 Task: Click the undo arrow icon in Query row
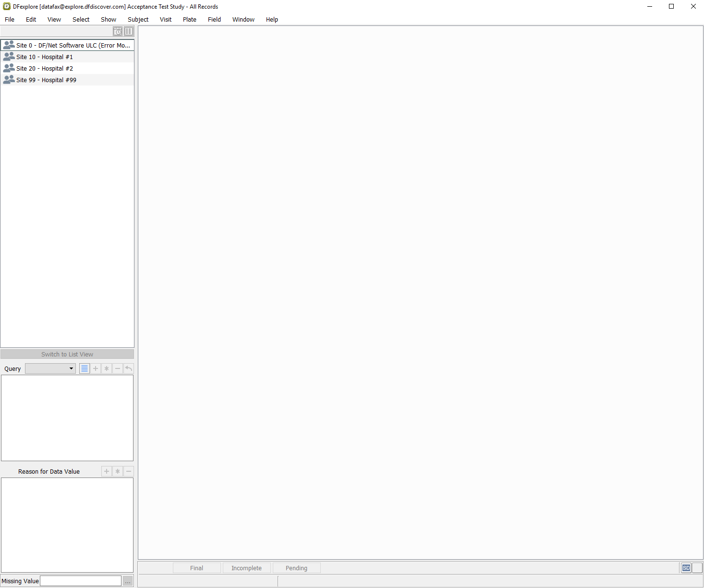(x=129, y=368)
